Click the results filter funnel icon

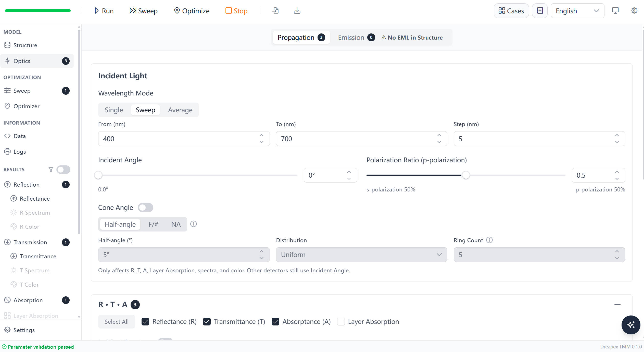[x=51, y=169]
